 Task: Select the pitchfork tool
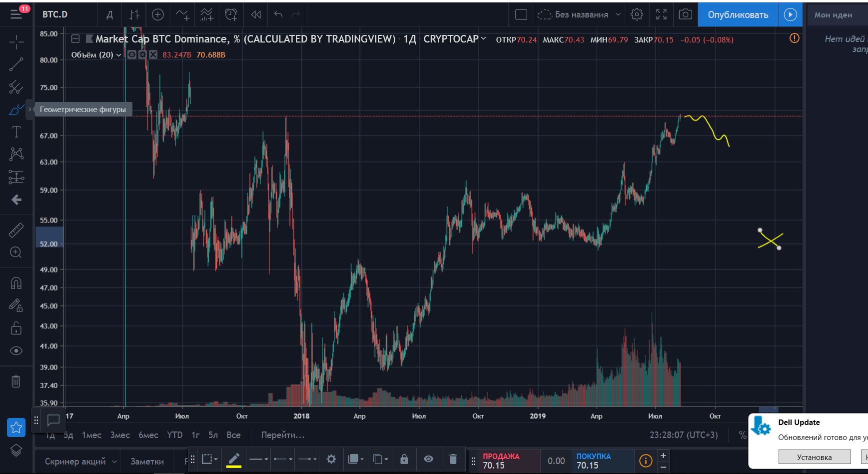16,87
